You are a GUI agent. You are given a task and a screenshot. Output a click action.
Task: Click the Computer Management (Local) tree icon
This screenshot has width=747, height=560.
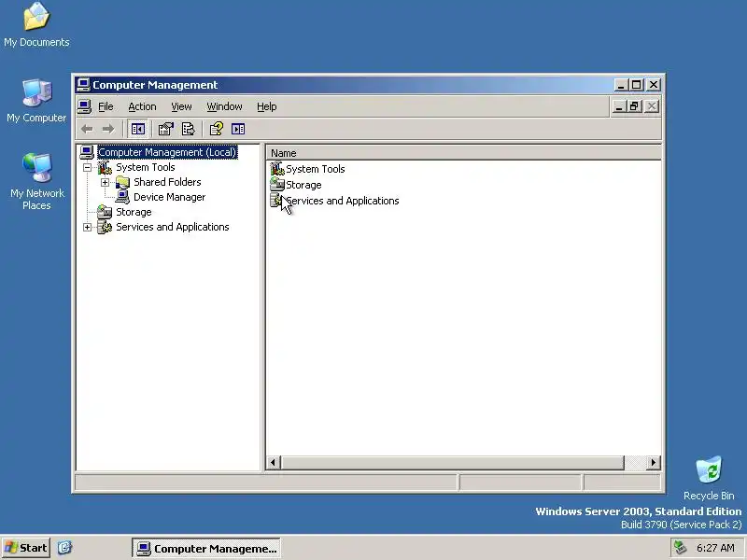(x=87, y=152)
